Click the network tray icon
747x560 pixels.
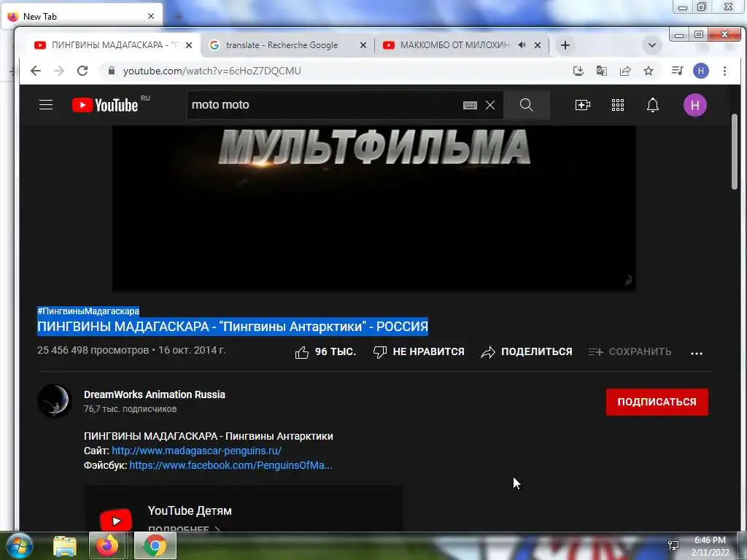(673, 545)
